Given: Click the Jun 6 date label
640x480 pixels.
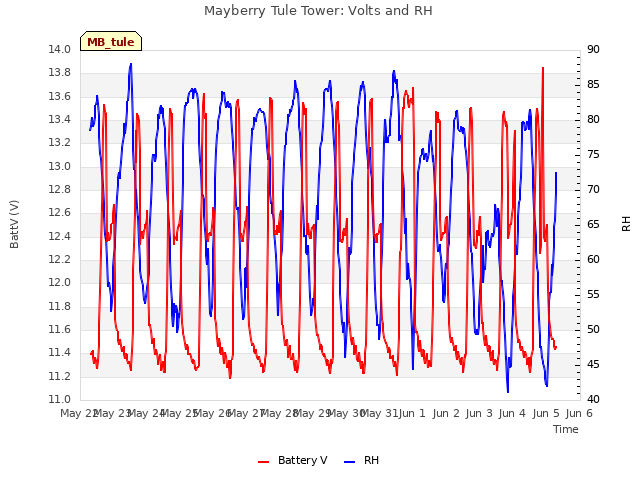Looking at the screenshot, I should [579, 413].
